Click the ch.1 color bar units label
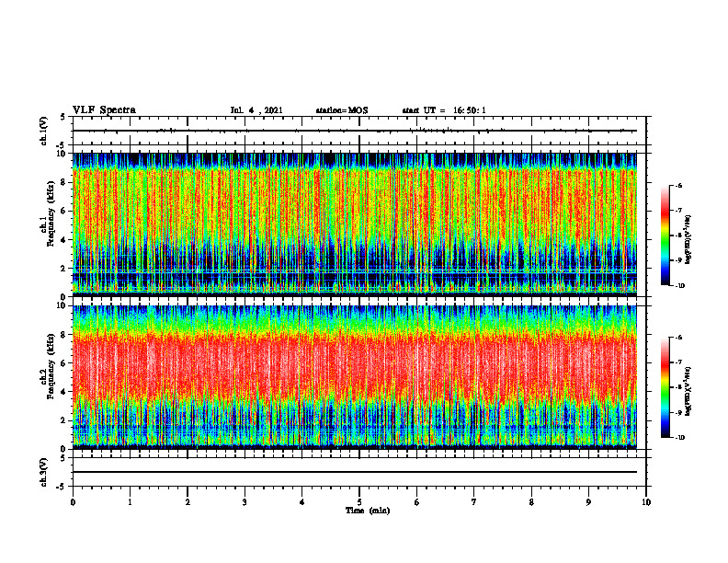 [x=688, y=239]
